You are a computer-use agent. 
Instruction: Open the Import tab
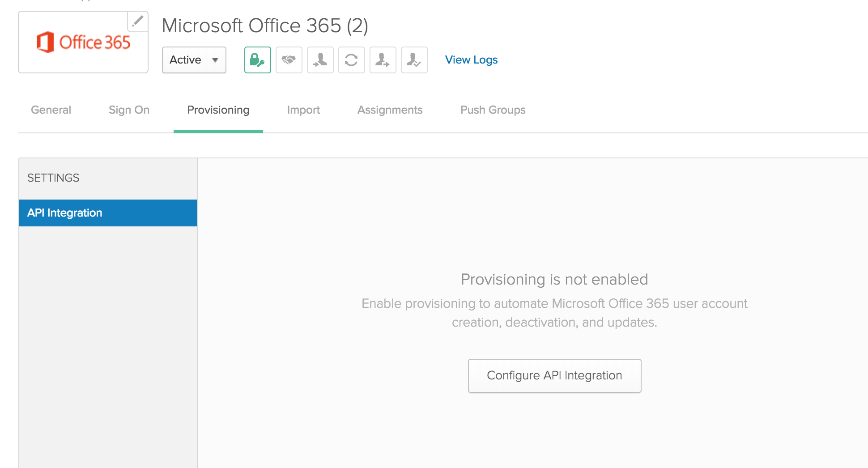click(x=303, y=110)
